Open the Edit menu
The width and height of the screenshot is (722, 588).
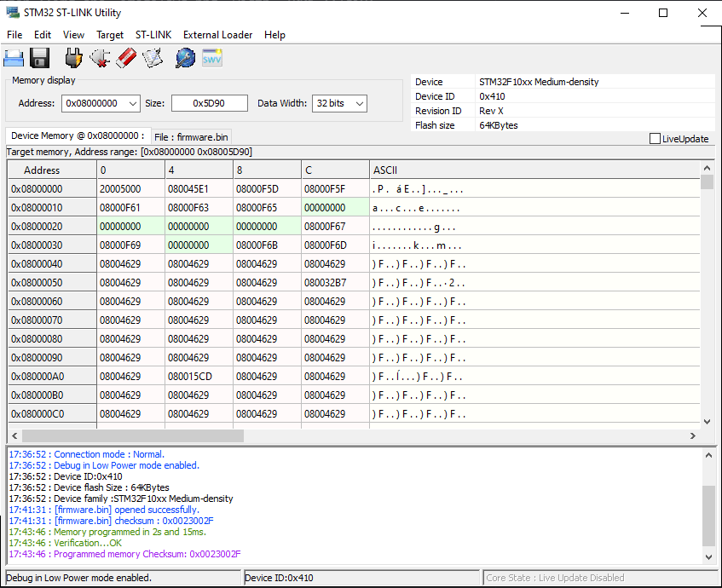[x=43, y=35]
